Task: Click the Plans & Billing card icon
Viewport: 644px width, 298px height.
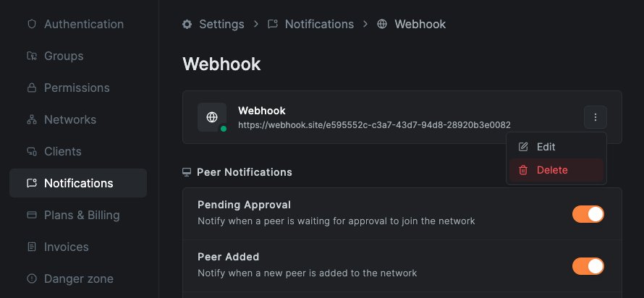Action: tap(31, 215)
